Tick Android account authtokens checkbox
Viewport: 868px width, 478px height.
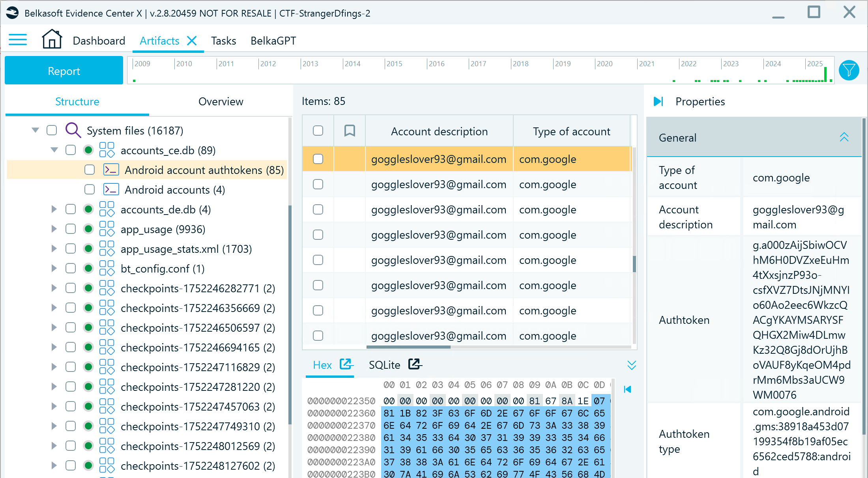tap(90, 170)
